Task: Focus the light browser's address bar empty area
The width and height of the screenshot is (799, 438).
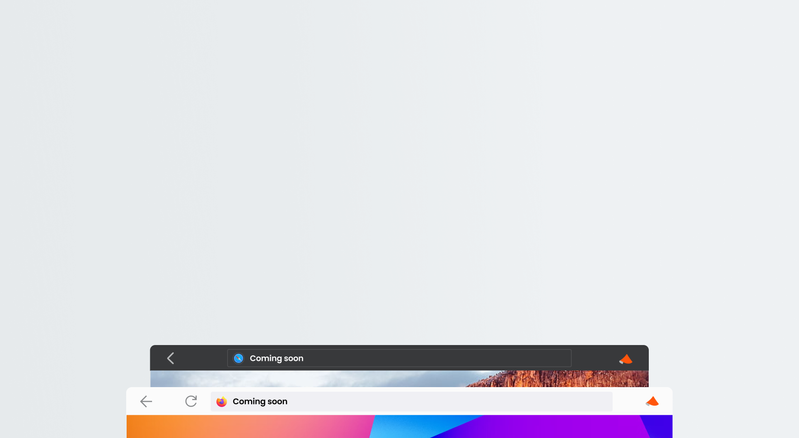Action: coord(450,402)
